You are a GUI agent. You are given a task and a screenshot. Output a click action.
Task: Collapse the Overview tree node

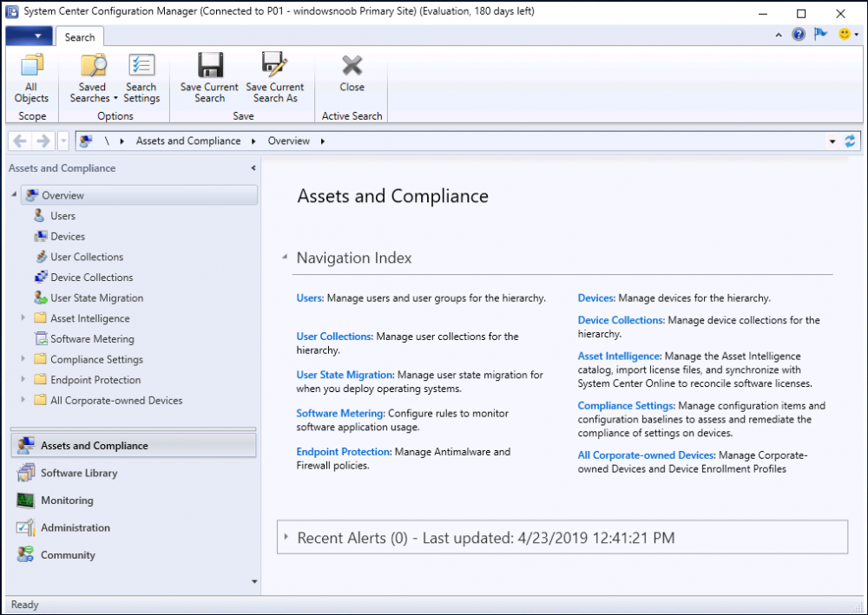coord(14,194)
